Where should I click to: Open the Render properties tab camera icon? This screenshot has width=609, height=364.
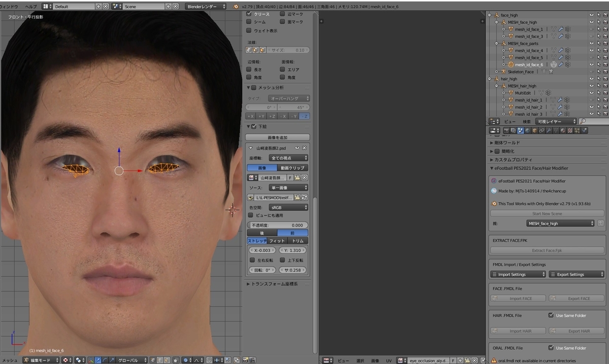506,131
